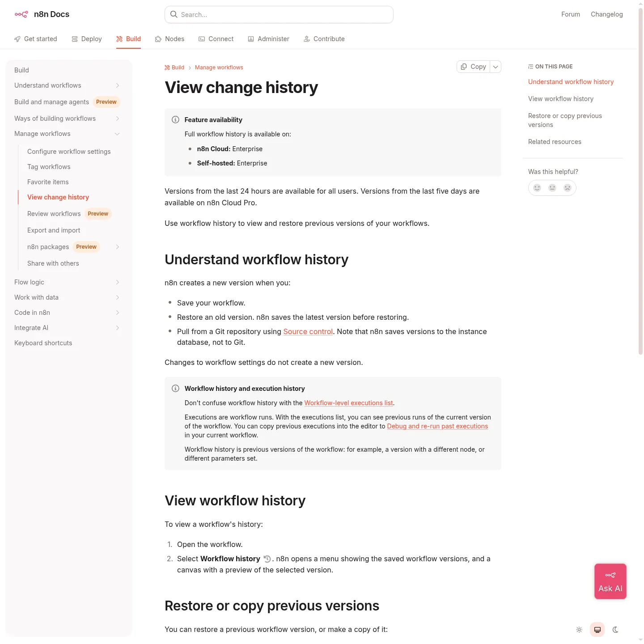Expand Understand workflows section
The width and height of the screenshot is (644, 644).
(x=118, y=85)
